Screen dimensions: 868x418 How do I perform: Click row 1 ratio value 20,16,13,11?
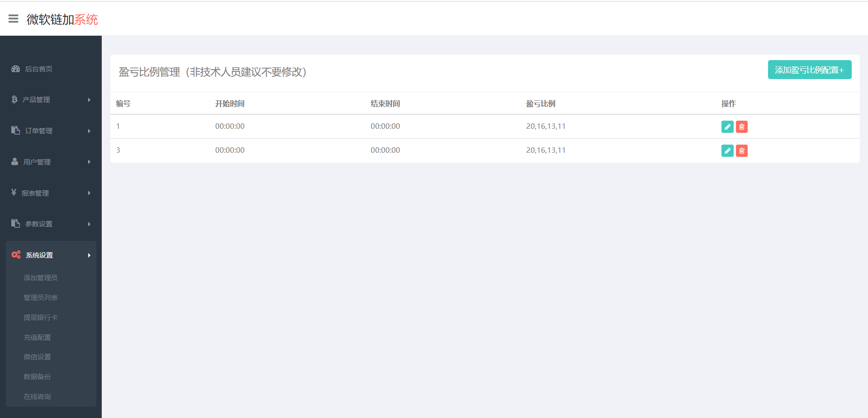(x=546, y=126)
